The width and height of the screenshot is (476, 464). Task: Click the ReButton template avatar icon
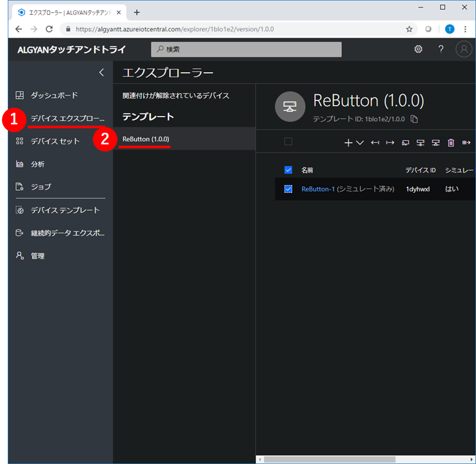[290, 106]
